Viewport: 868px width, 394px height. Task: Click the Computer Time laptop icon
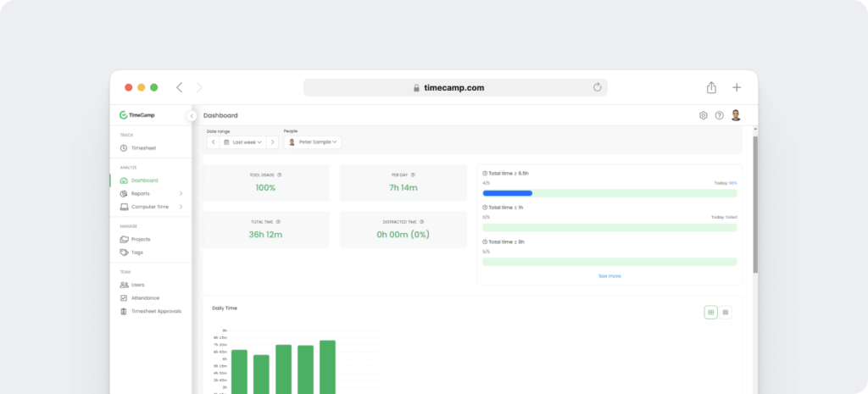coord(124,207)
